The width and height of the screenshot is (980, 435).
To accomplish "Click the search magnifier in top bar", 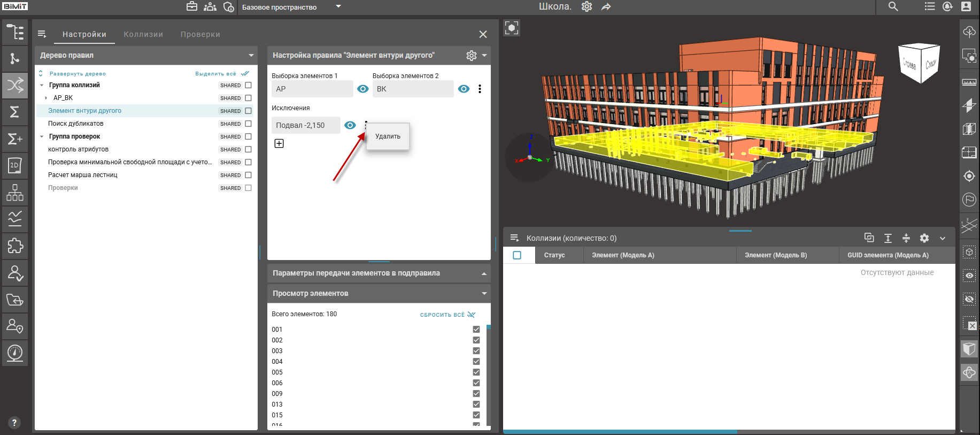I will pos(893,6).
